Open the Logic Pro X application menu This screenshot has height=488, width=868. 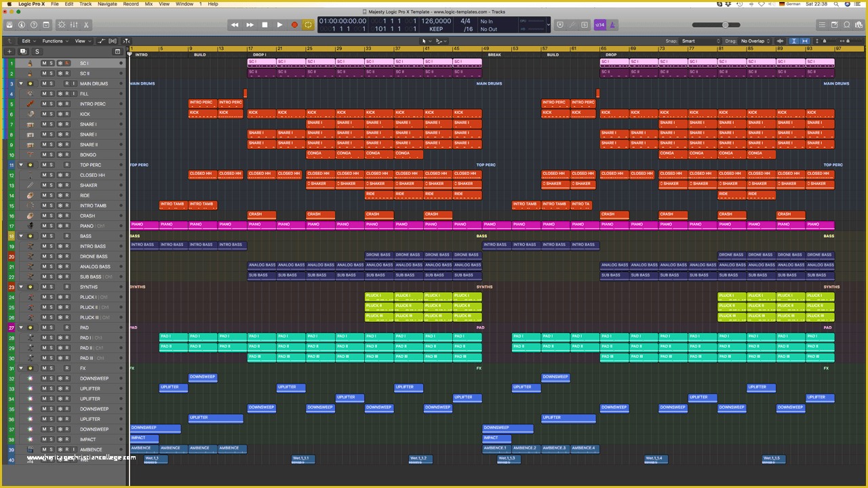coord(31,4)
